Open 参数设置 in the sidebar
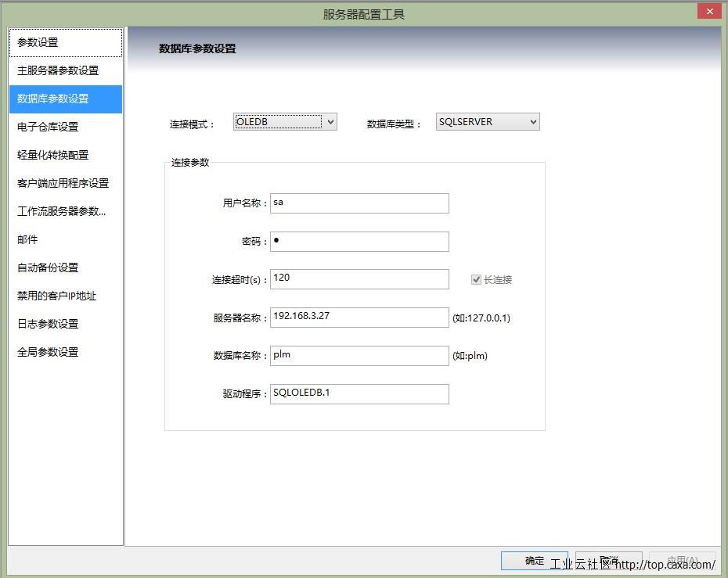This screenshot has width=728, height=578. 66,43
